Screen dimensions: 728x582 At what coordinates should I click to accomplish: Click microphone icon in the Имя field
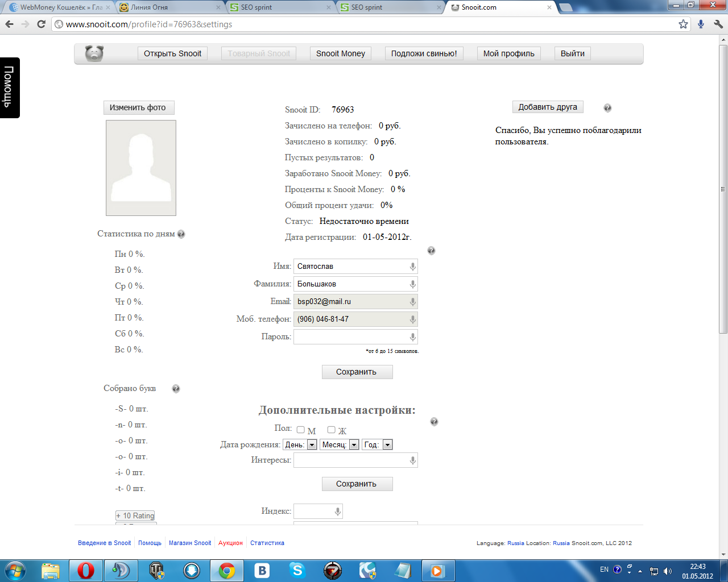(413, 267)
